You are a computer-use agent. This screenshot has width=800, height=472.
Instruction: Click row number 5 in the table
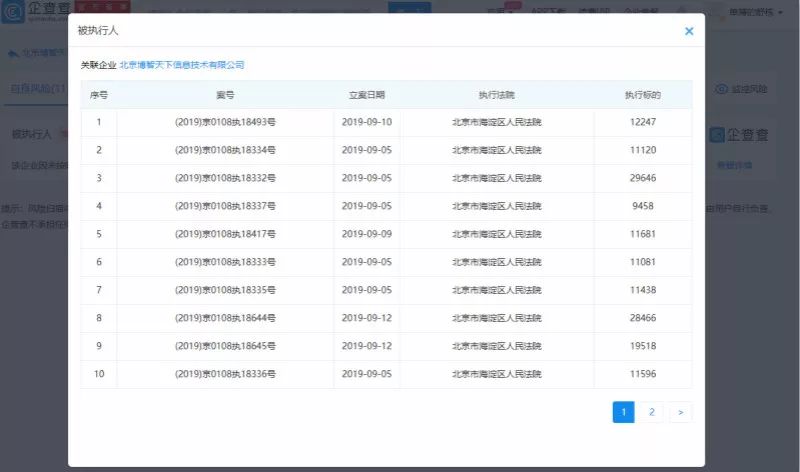(99, 234)
